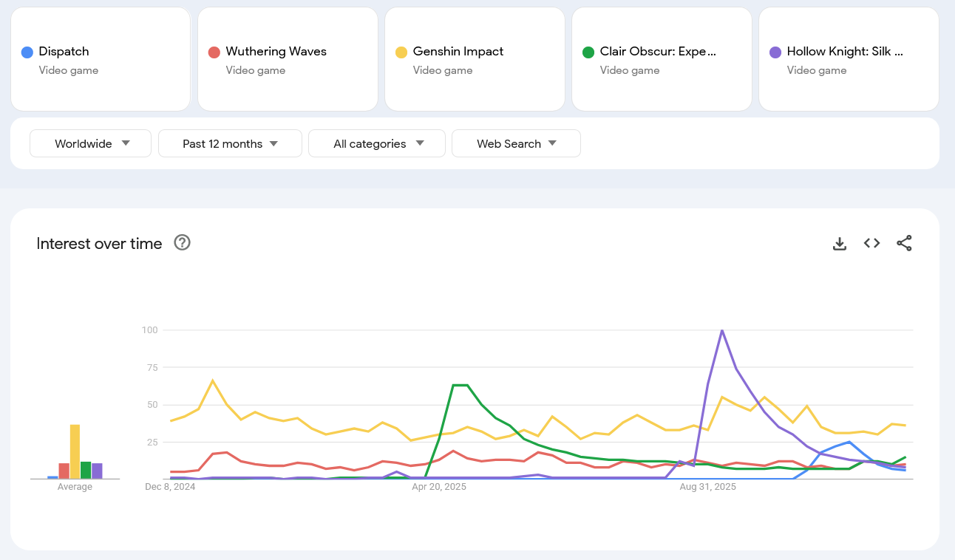
Task: Select the Genshin Impact term card
Action: point(475,60)
